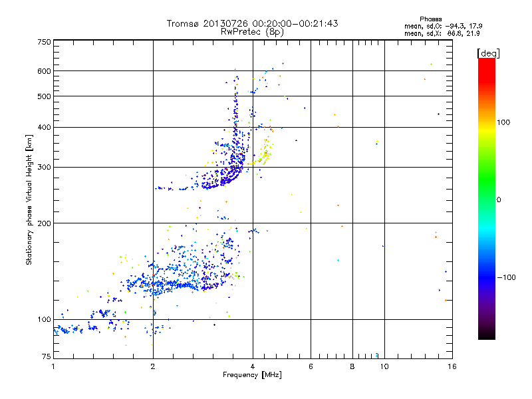The image size is (532, 399).
Task: Click the '[deg]' colorbar unit label
Action: 488,54
